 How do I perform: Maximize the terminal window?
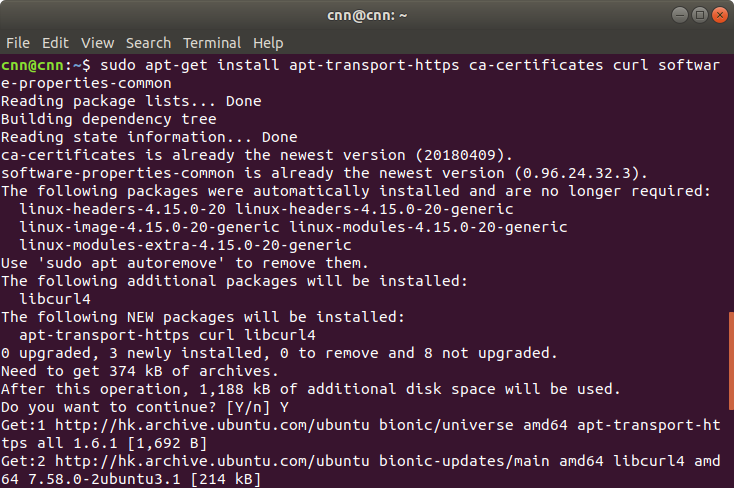[x=699, y=15]
